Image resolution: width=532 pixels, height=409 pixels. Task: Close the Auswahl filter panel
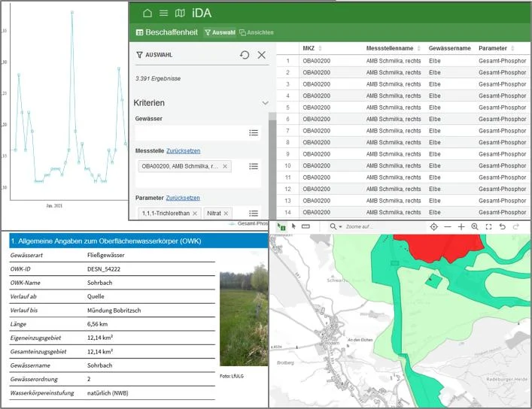(262, 55)
